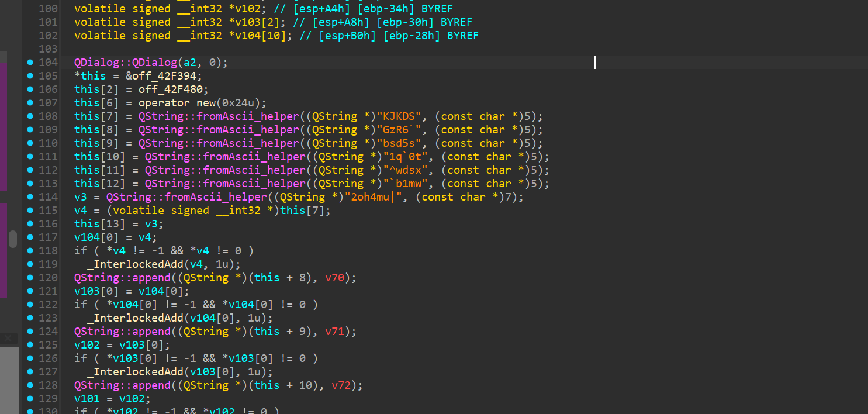Toggle breakpoint dot on line 122

(30, 305)
